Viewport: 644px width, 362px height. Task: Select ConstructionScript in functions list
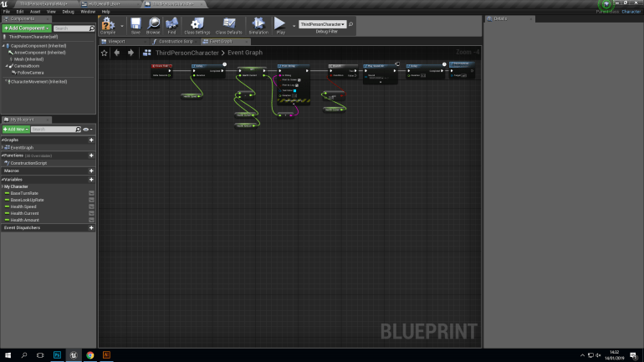[28, 163]
